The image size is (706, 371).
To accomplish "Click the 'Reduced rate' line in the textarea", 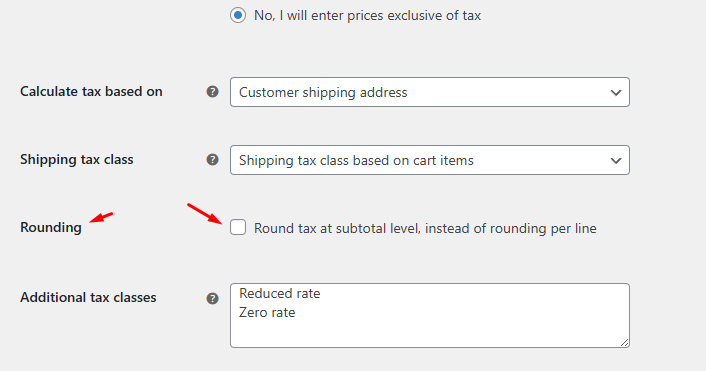I will coord(280,294).
